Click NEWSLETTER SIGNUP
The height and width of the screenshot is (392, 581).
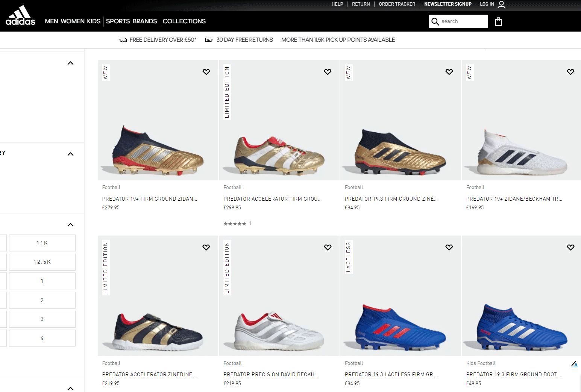pyautogui.click(x=448, y=4)
